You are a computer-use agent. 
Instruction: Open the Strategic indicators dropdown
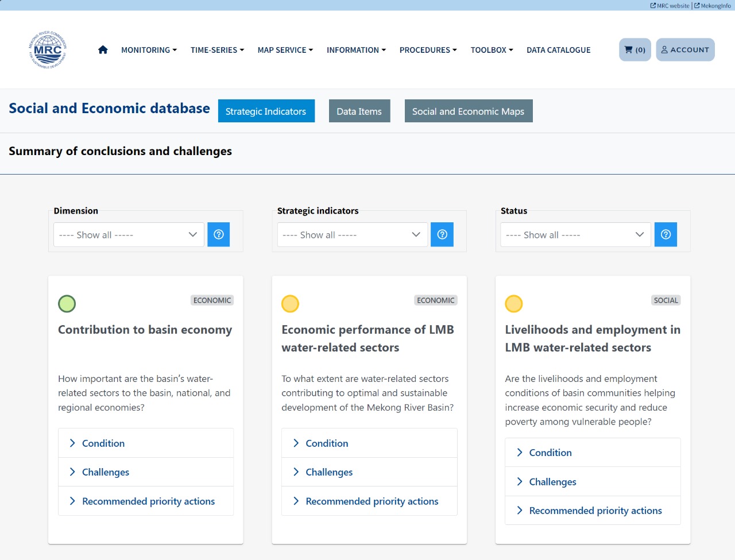tap(352, 235)
